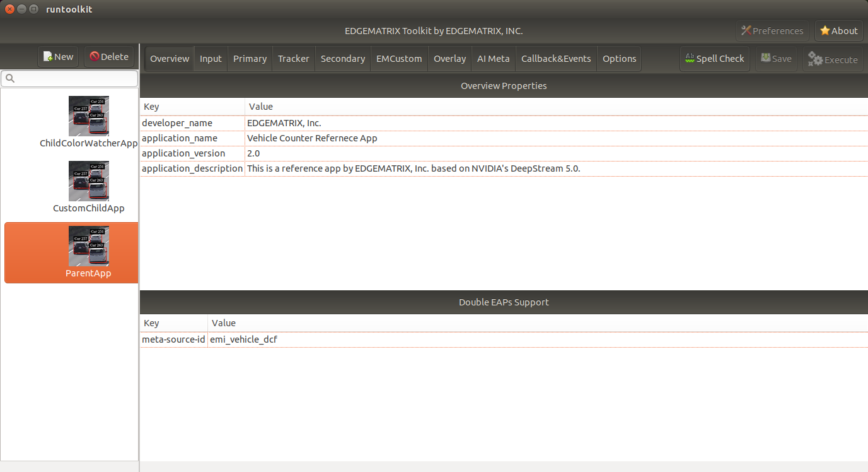Click the New app button

[58, 57]
